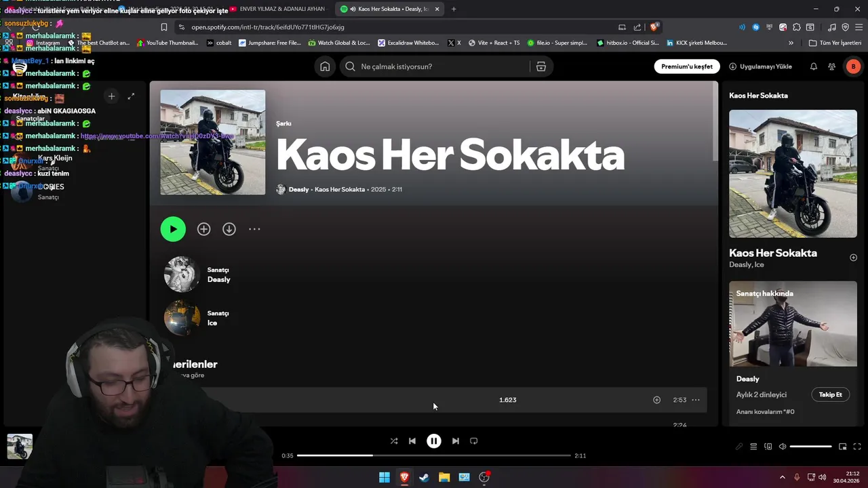The width and height of the screenshot is (868, 488).
Task: Open the notifications bell in Spotify
Action: pos(813,66)
